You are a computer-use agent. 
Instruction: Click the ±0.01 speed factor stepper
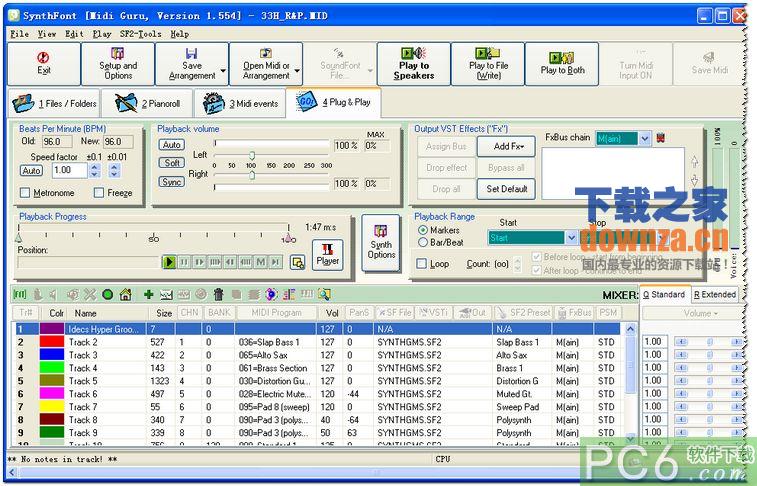pos(114,170)
